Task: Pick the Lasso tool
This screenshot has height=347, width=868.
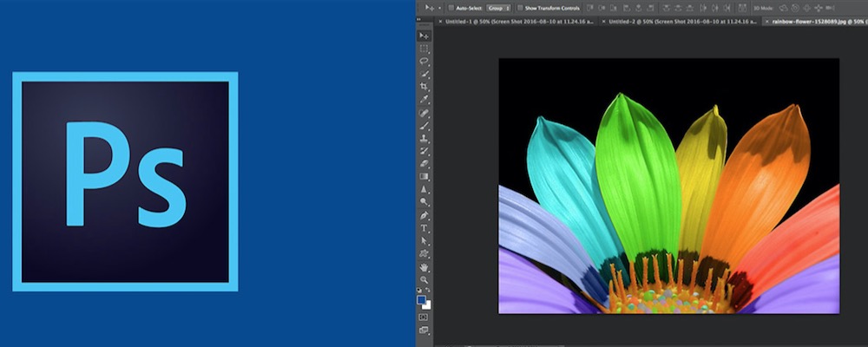Action: (x=424, y=62)
